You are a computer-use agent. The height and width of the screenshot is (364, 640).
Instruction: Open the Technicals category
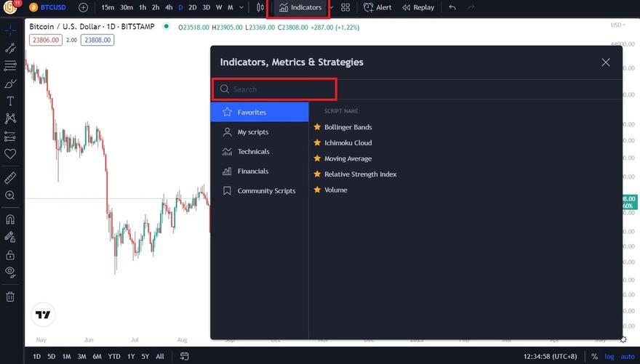260,151
